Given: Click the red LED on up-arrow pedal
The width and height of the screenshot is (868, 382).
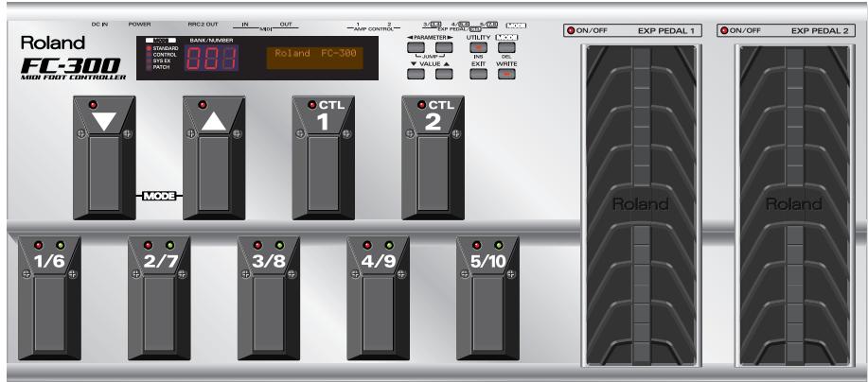Looking at the screenshot, I should coord(203,105).
